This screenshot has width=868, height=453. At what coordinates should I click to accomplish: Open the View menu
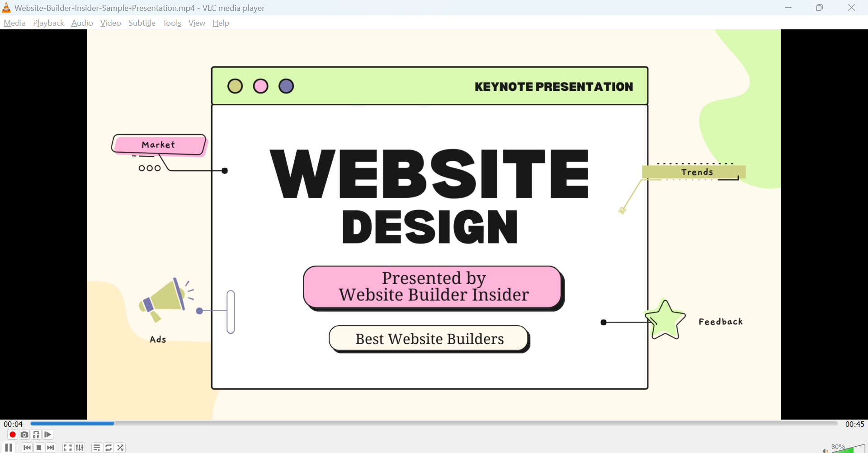(x=197, y=23)
